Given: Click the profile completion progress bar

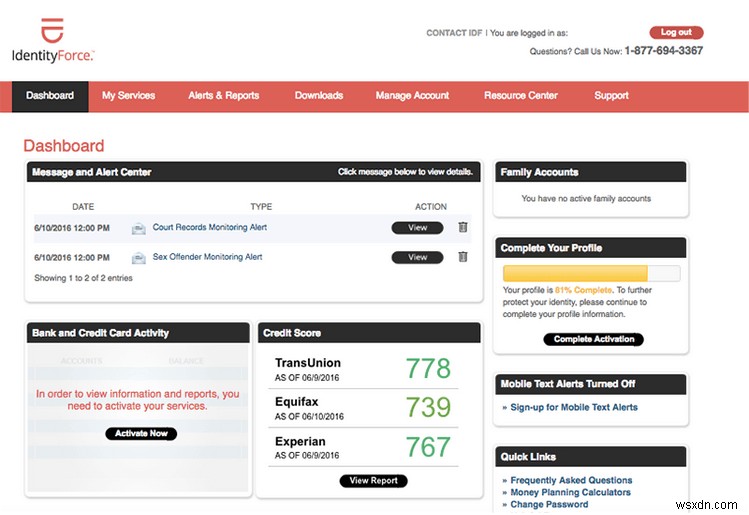Looking at the screenshot, I should click(591, 273).
